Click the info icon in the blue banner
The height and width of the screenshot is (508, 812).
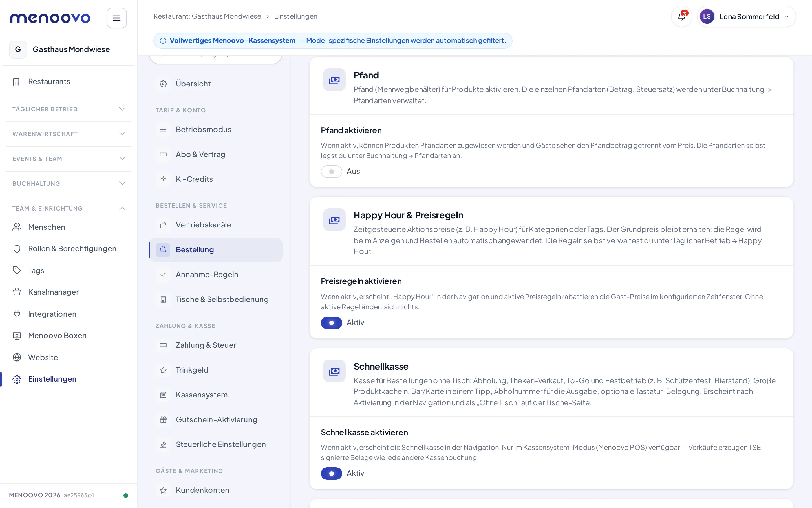point(163,41)
